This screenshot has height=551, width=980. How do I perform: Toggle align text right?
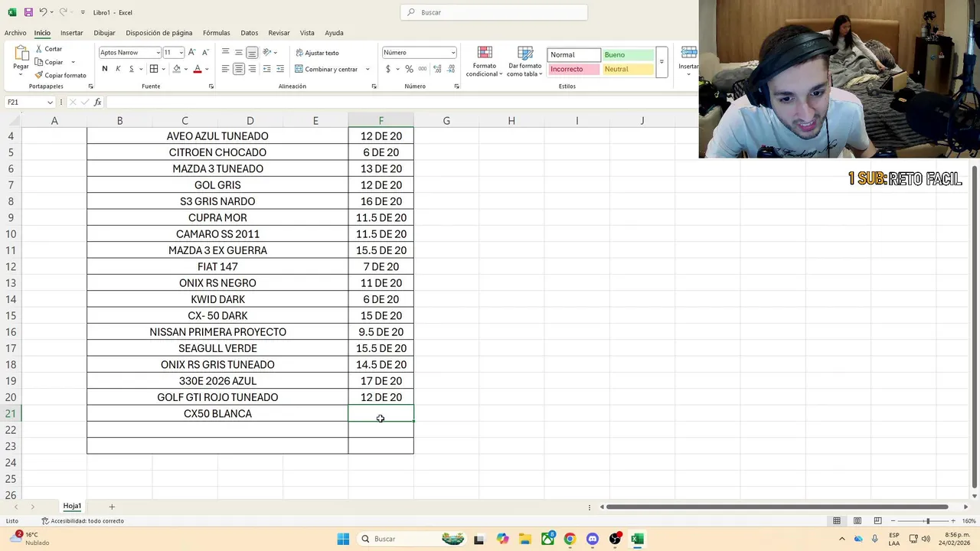click(x=252, y=69)
